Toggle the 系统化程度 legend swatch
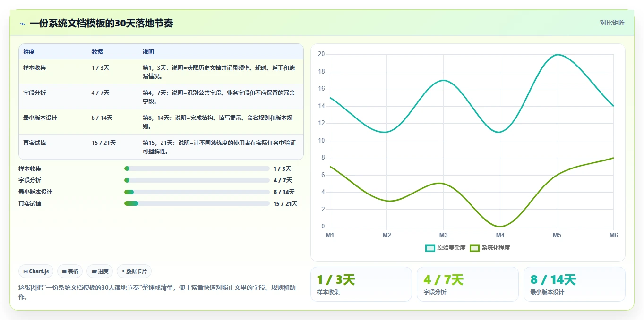The height and width of the screenshot is (320, 644). [474, 248]
